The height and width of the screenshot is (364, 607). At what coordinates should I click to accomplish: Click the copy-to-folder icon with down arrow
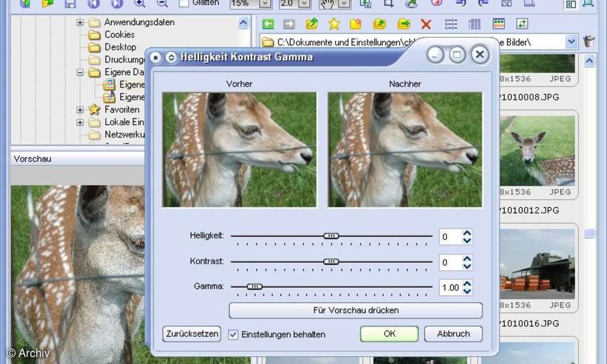[379, 24]
